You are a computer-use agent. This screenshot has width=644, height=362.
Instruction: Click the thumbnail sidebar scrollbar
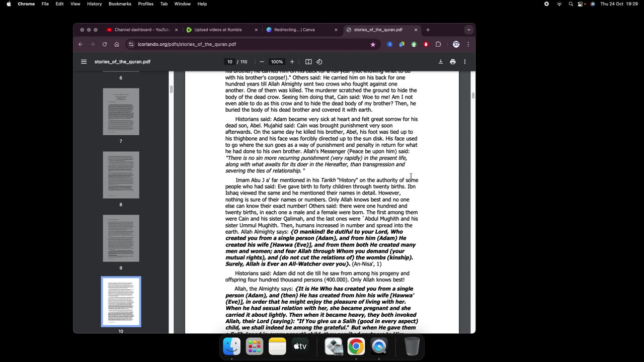pos(171,89)
